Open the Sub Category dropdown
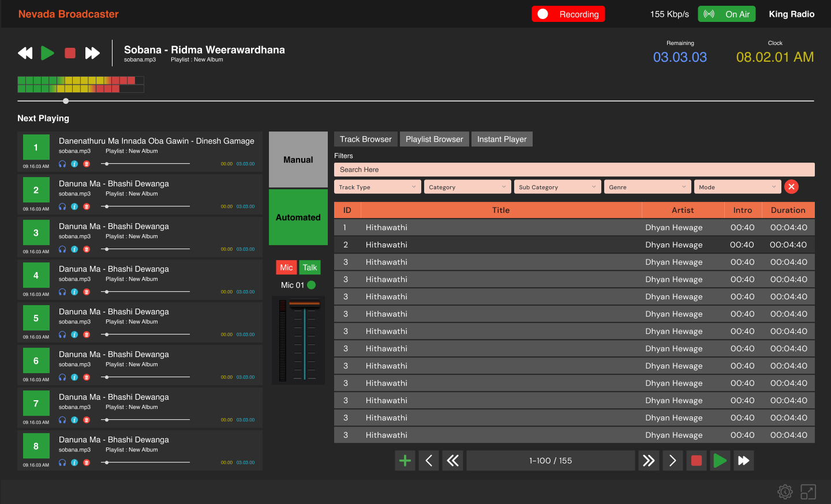Screen dimensions: 831x504 pyautogui.click(x=557, y=186)
